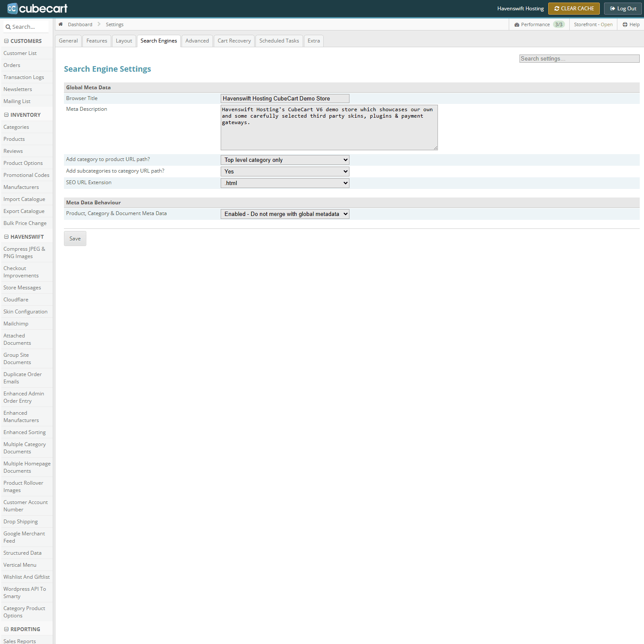Click the Performance 3/3 badge
Viewport: 644px width, 644px height.
tap(559, 24)
